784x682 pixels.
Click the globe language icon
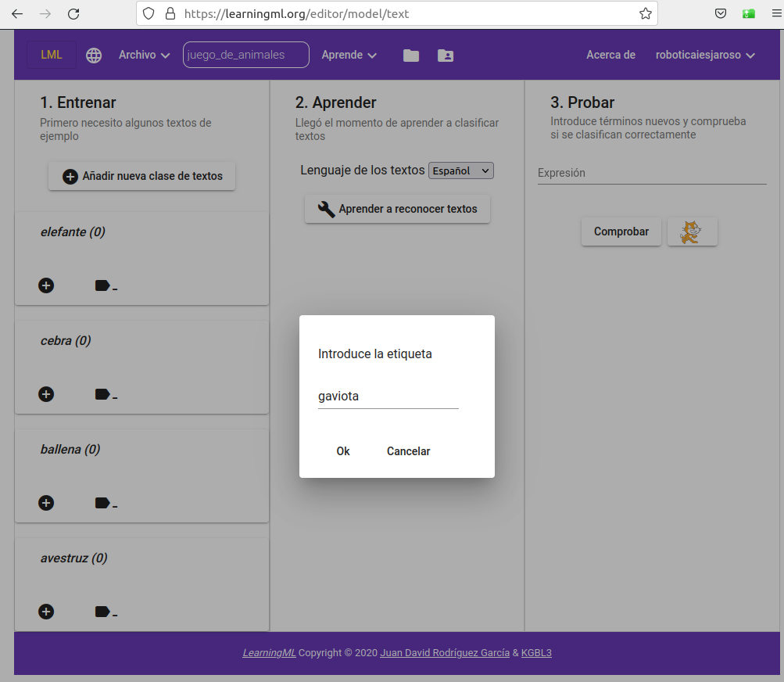[x=94, y=56]
